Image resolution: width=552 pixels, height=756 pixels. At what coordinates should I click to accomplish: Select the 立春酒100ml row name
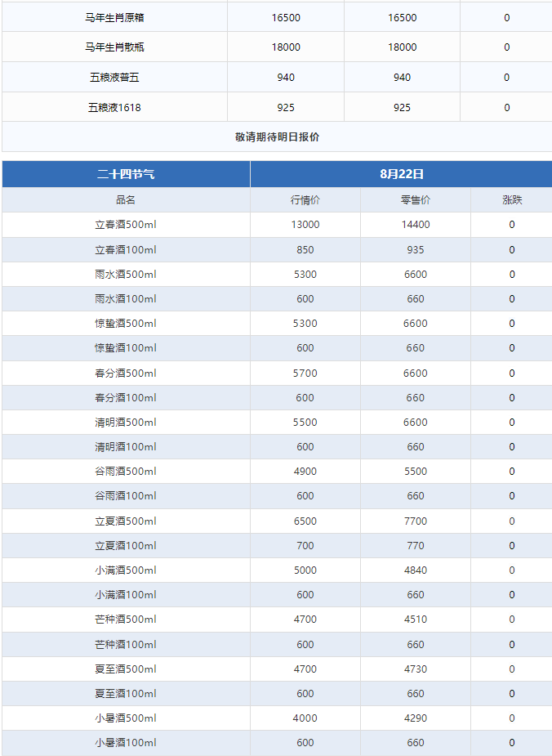(126, 250)
